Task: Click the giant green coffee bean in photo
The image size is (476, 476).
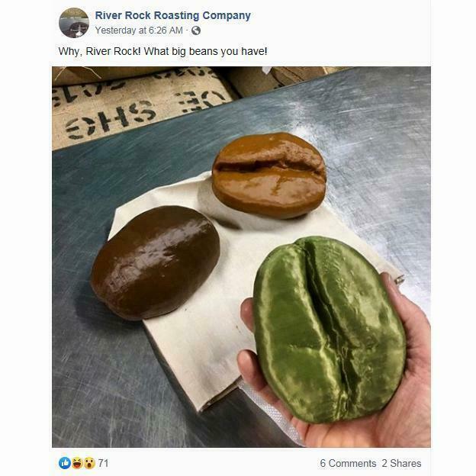Action: pyautogui.click(x=330, y=330)
